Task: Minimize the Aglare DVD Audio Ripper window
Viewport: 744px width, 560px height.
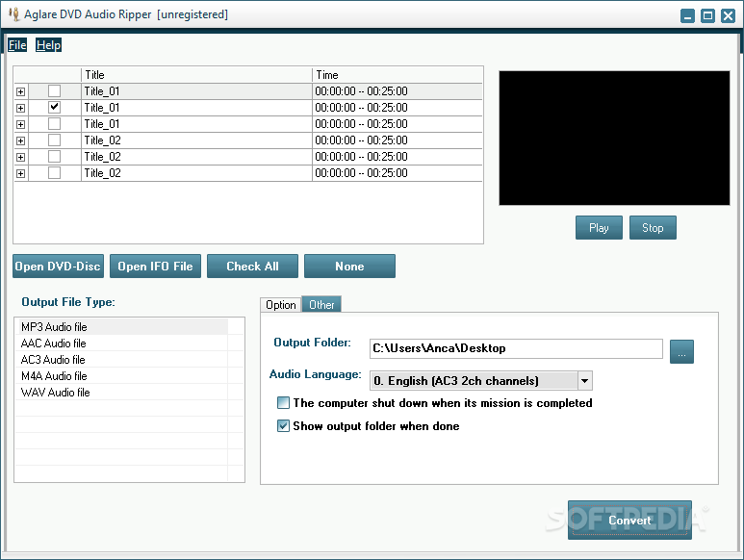Action: (x=687, y=15)
